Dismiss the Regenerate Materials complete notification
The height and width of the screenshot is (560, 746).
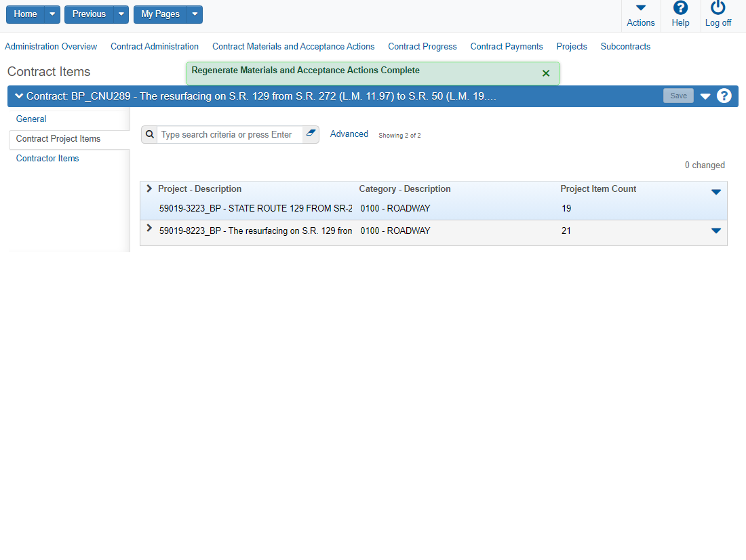coord(546,73)
